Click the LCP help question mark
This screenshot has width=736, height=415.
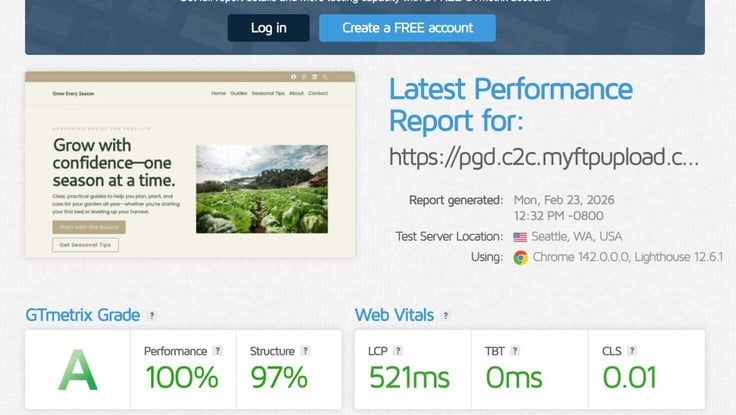click(x=398, y=351)
